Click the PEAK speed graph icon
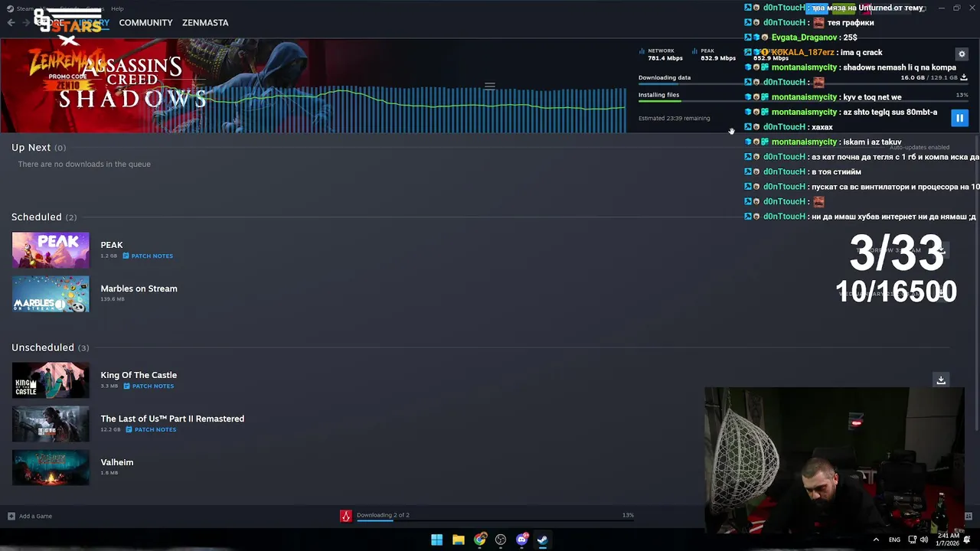Image resolution: width=980 pixels, height=551 pixels. pos(694,51)
